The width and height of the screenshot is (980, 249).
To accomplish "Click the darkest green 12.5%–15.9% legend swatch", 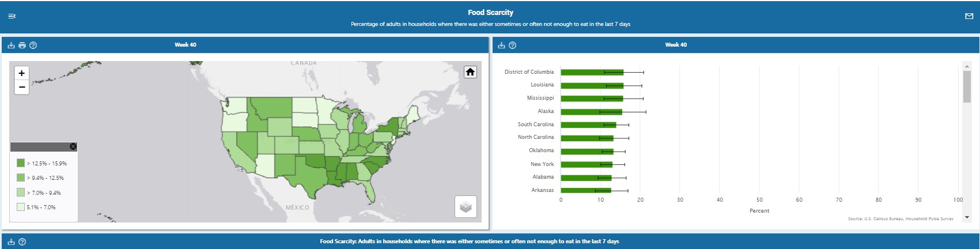I will 21,163.
